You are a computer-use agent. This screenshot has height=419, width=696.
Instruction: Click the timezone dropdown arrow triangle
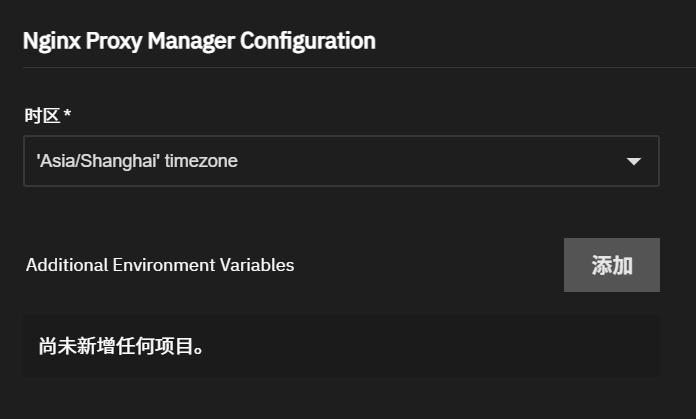[634, 162]
